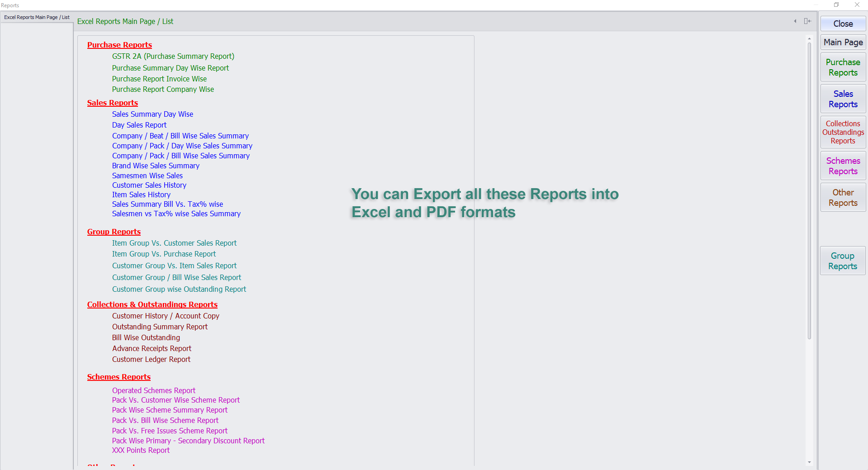Click scrollbar up arrow at top

coord(809,39)
